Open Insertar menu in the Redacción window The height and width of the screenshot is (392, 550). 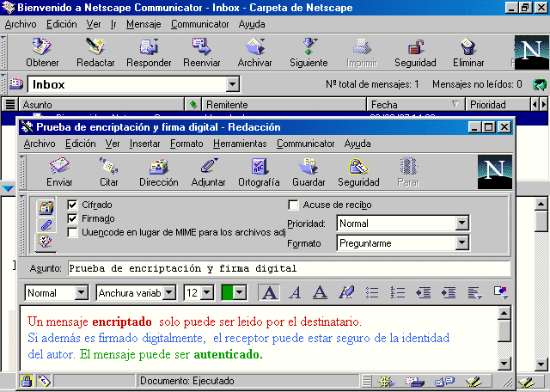tap(144, 144)
